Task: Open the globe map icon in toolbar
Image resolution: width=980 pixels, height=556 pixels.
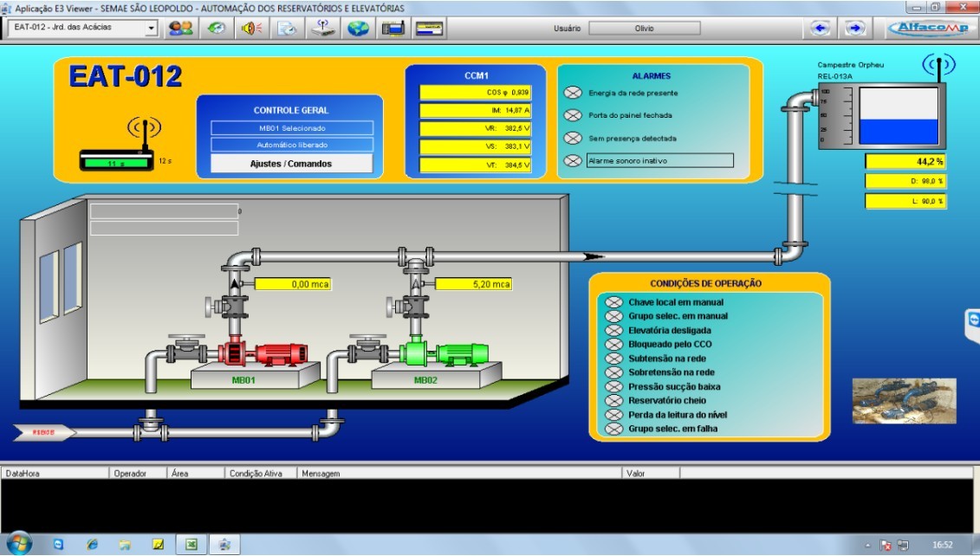Action: [358, 28]
